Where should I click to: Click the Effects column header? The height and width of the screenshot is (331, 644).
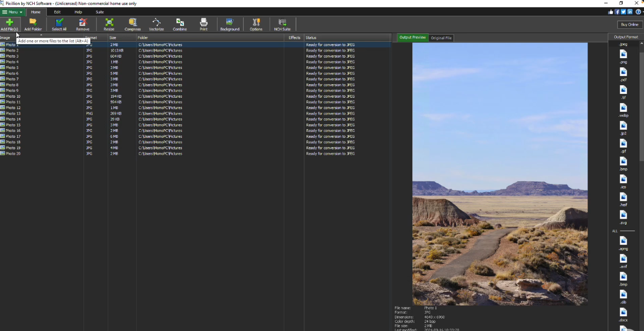294,38
